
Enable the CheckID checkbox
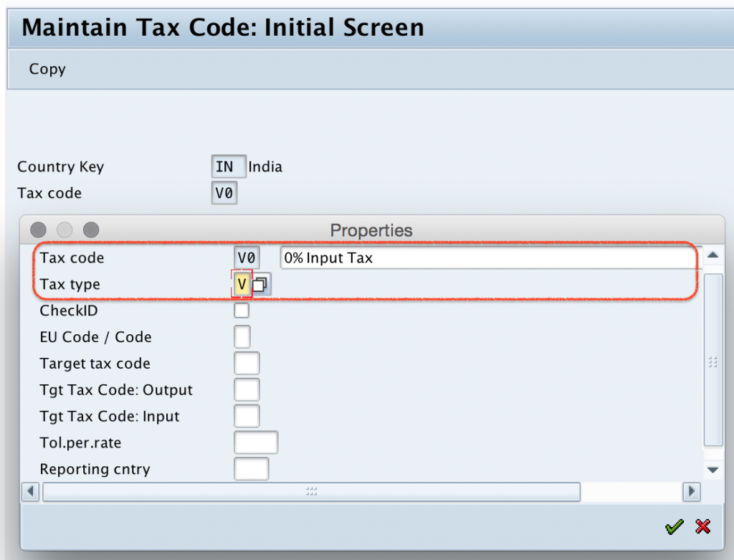(242, 310)
